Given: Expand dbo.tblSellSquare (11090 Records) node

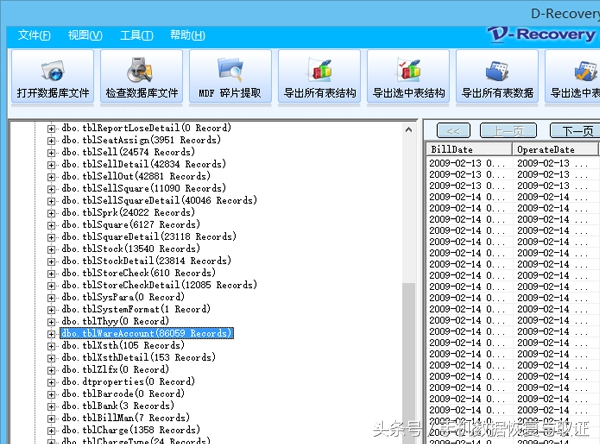Looking at the screenshot, I should pos(51,189).
